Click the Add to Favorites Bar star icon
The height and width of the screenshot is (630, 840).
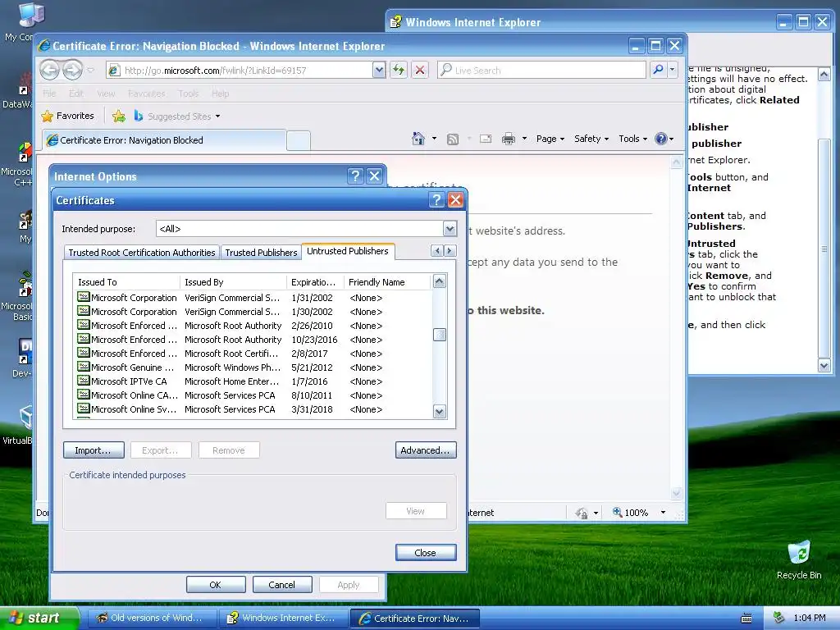point(119,116)
